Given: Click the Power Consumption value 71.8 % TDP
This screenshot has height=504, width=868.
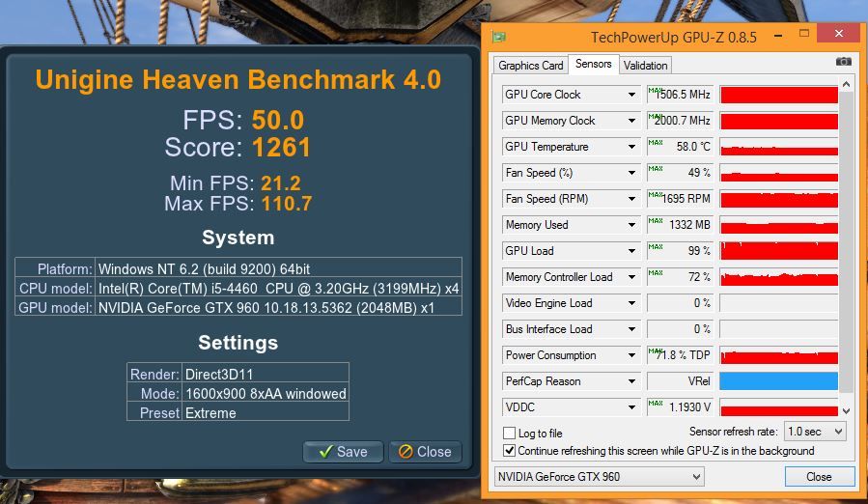Looking at the screenshot, I should [x=681, y=355].
